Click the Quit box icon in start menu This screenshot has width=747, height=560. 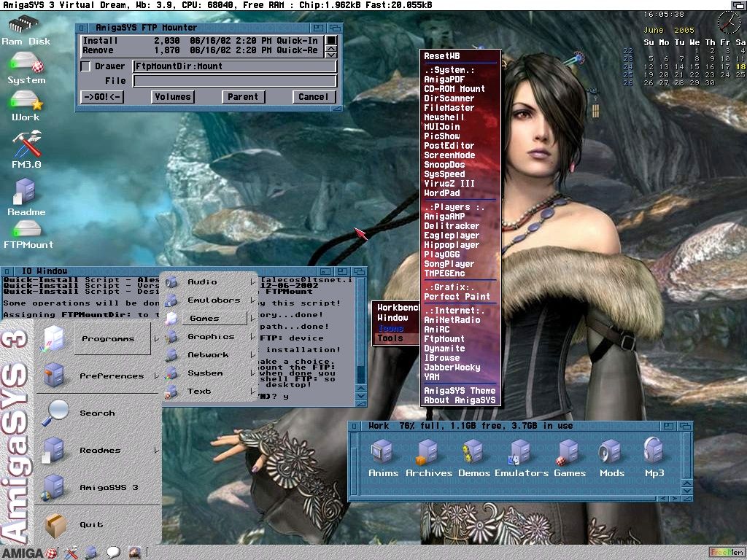tap(56, 524)
